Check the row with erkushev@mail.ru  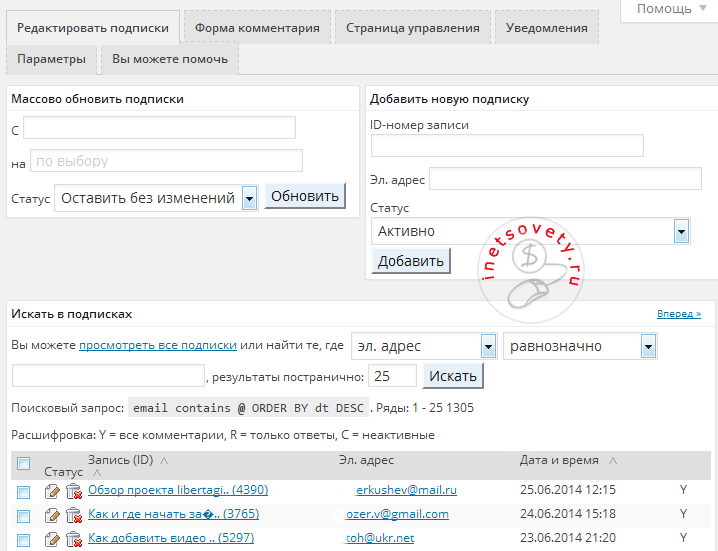tap(23, 492)
